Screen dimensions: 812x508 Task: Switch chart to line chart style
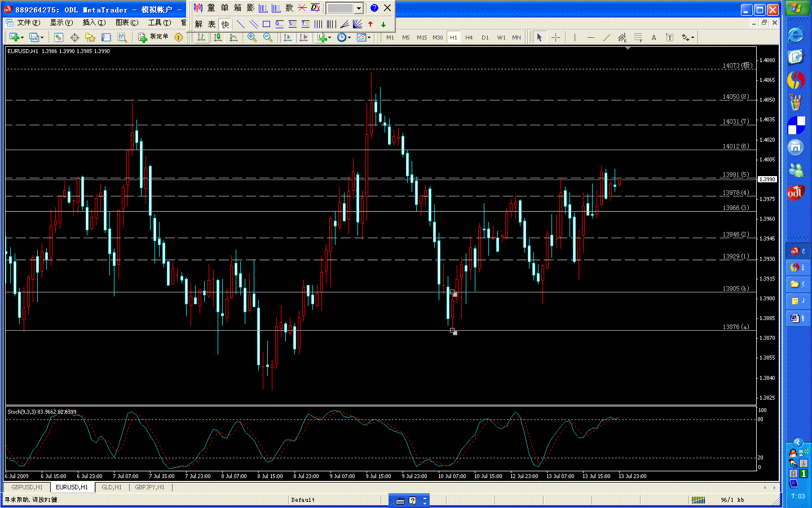pos(233,37)
